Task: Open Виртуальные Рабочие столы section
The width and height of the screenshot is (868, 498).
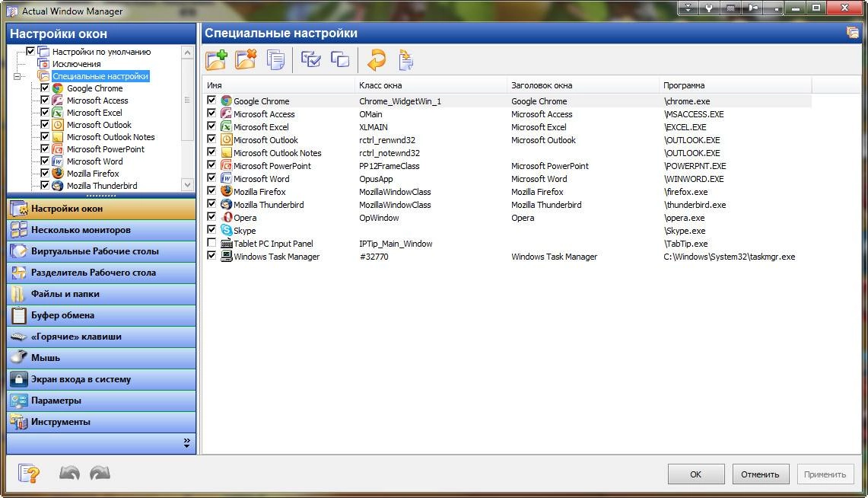Action: coord(101,251)
